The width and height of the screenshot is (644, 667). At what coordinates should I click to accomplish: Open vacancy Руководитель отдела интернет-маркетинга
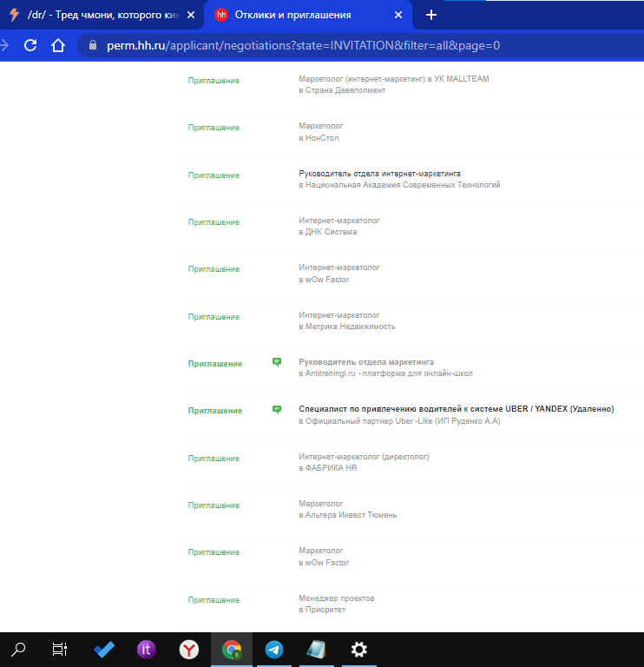tap(379, 174)
